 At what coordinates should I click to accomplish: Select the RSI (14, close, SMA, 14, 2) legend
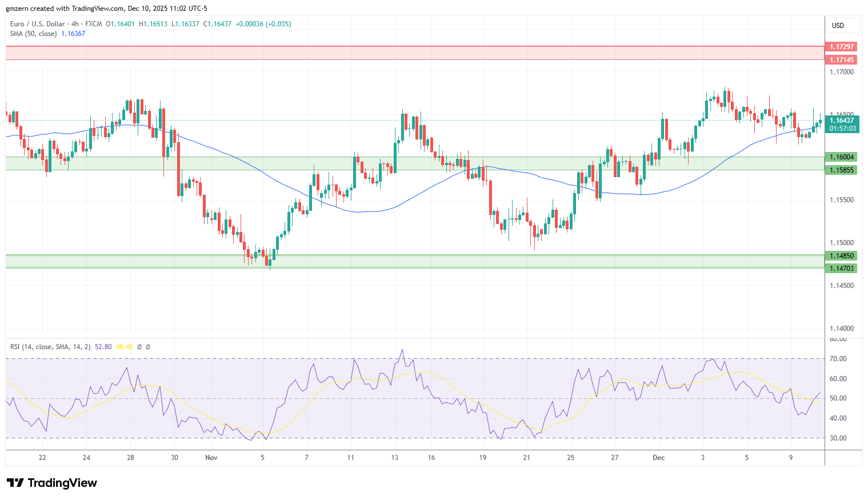(x=50, y=347)
